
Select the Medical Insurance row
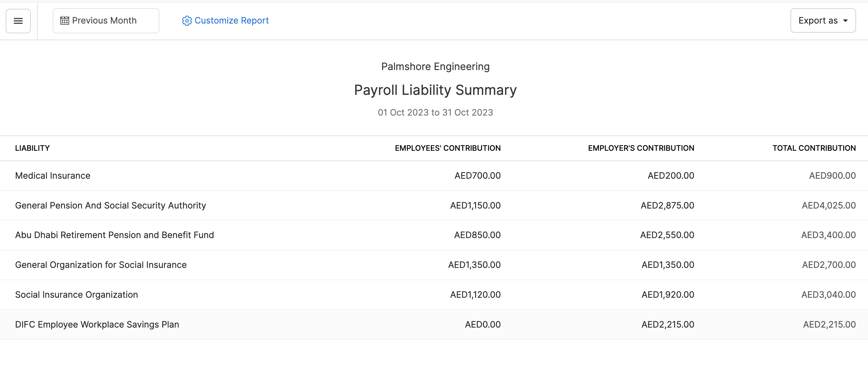(53, 176)
